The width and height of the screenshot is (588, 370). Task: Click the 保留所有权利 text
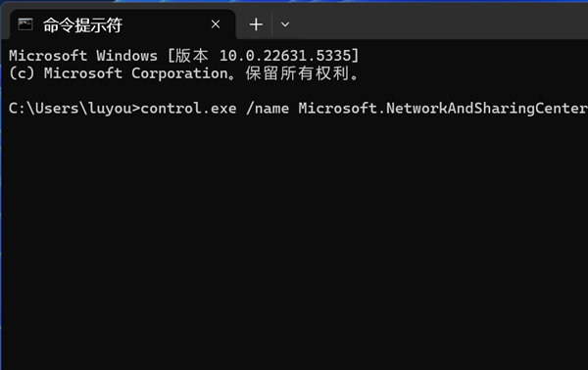pos(297,73)
